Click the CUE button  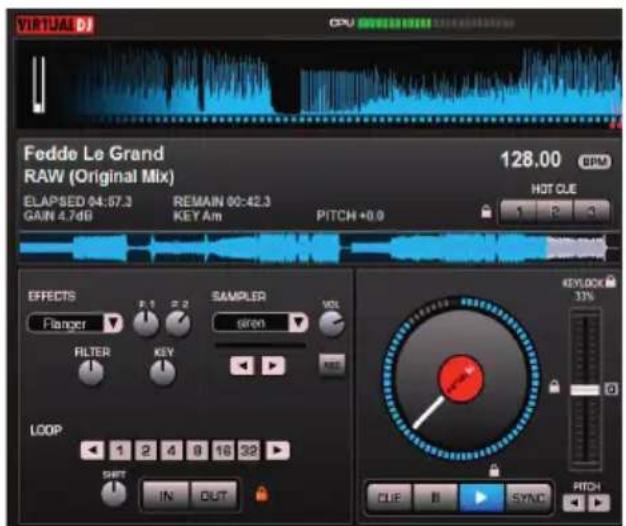(389, 498)
